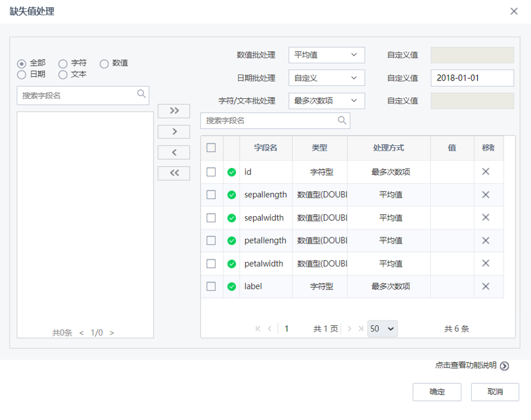Open the page size 50 dropdown
Viewport: 531px width, 420px height.
click(382, 328)
